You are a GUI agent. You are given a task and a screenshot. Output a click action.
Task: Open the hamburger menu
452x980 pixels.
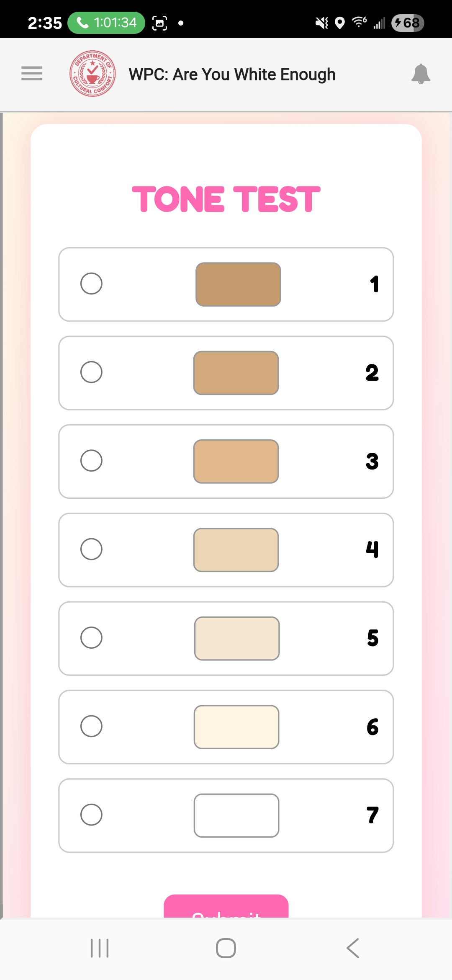click(x=32, y=73)
